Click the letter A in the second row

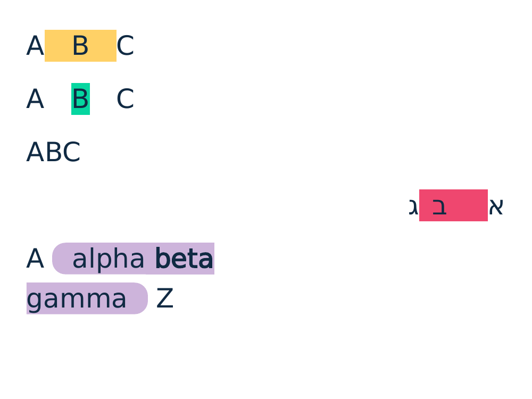click(35, 99)
